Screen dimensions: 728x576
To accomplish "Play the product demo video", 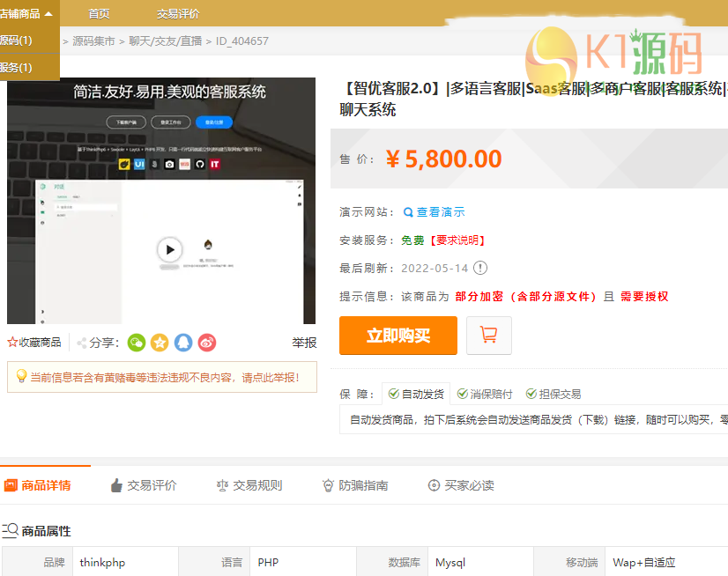I will coord(169,250).
